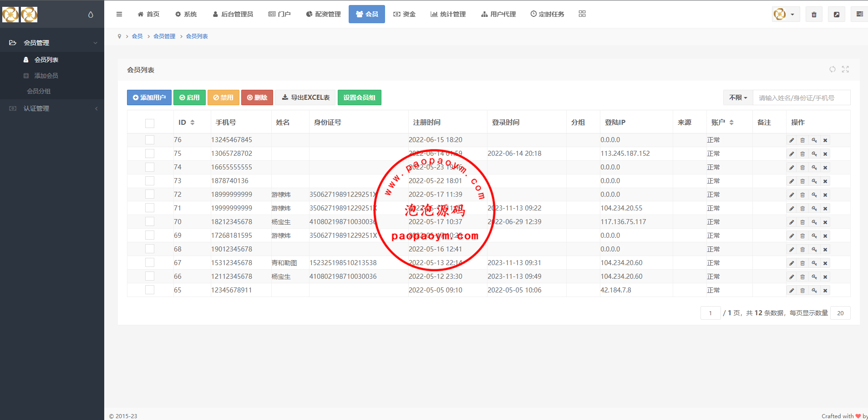Open the 门户 top menu item

[x=279, y=14]
